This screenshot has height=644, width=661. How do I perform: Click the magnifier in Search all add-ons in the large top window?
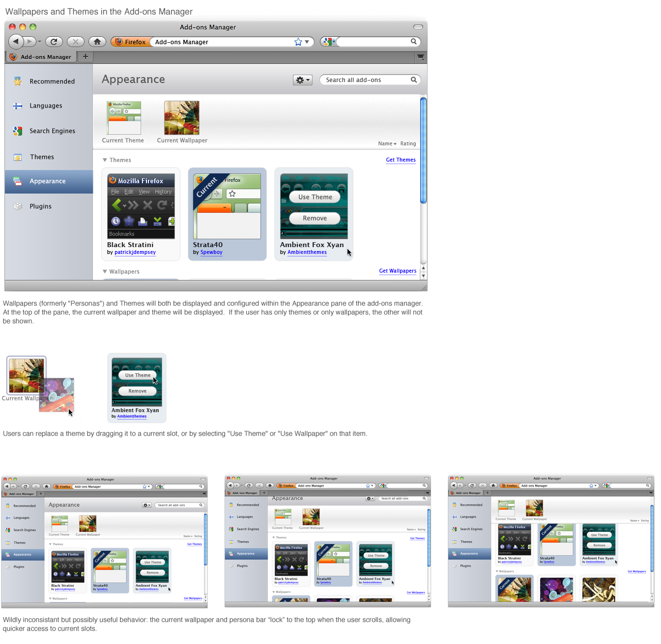pos(414,80)
